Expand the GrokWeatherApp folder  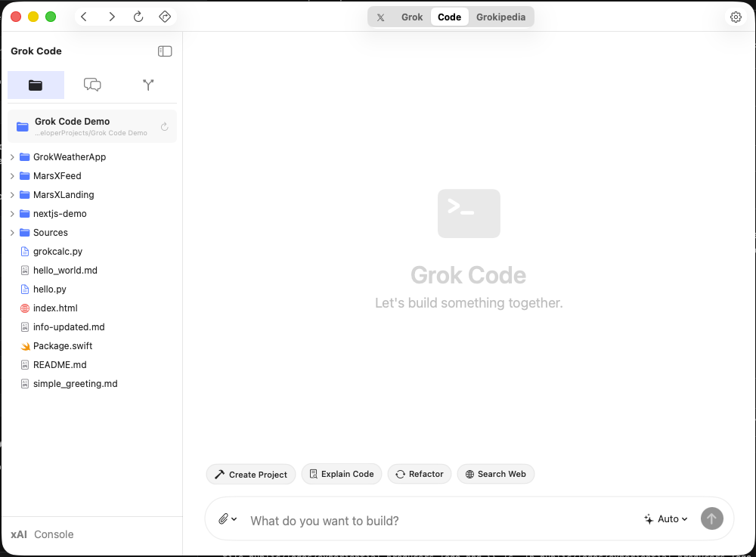tap(11, 156)
